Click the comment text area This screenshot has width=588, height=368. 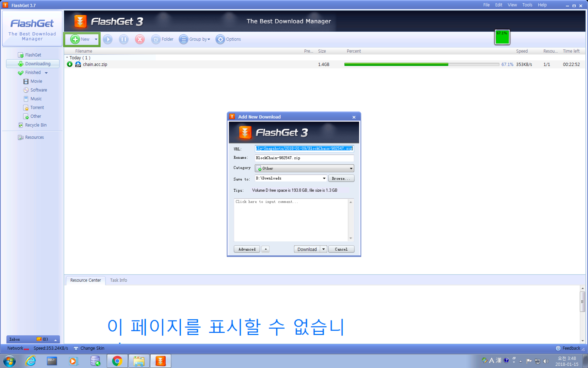(291, 220)
